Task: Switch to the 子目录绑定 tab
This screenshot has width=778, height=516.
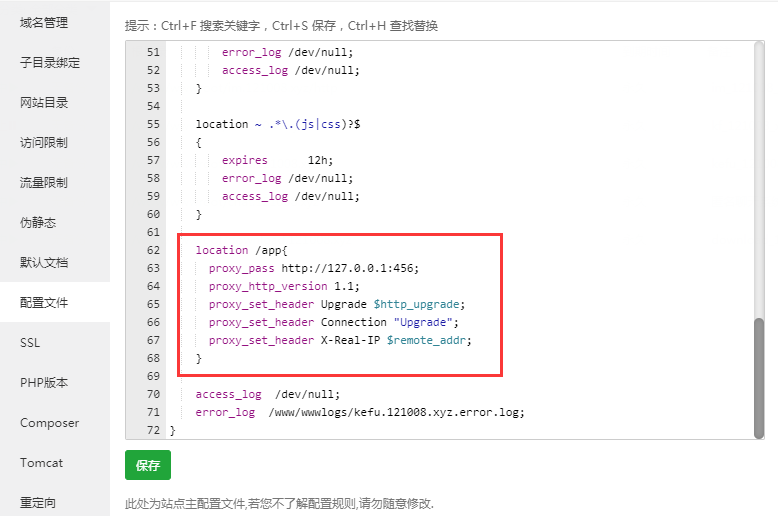Action: [x=50, y=62]
